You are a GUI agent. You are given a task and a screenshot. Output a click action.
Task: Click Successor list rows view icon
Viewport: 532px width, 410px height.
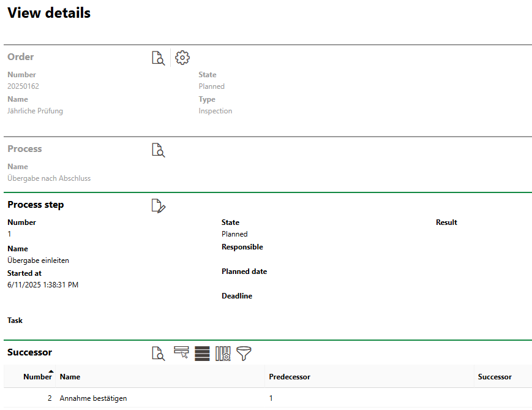click(202, 354)
